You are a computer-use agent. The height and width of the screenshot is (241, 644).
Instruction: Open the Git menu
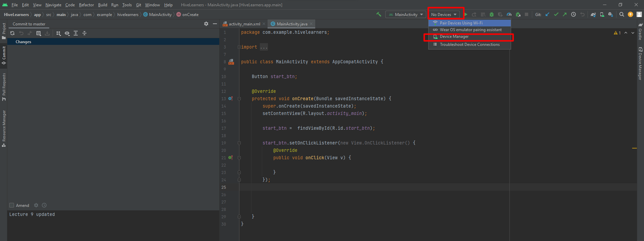(138, 5)
